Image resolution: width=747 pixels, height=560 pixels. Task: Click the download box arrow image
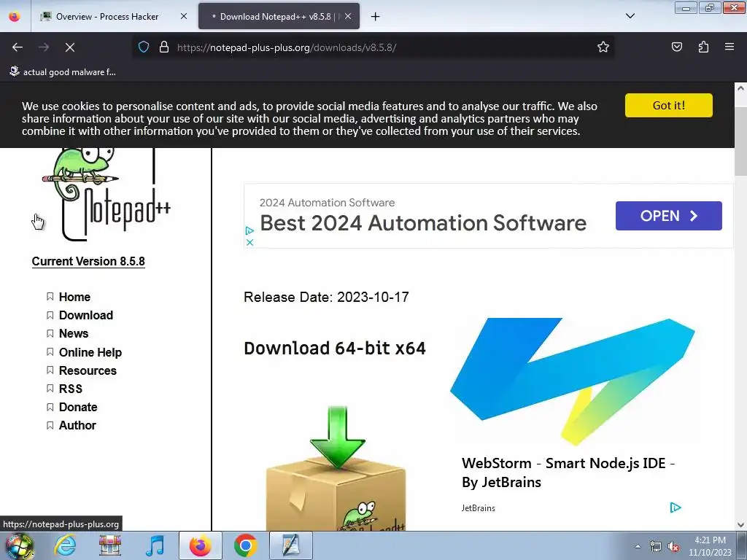click(x=336, y=468)
